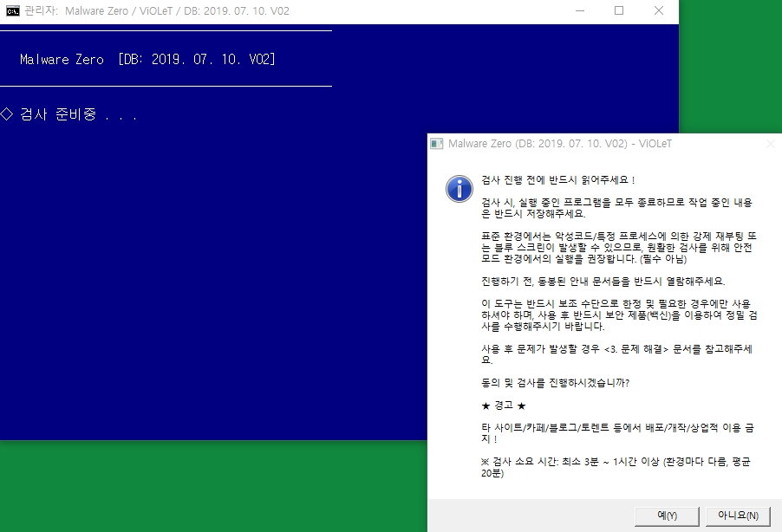Click the line '진행하기 전, 동봉된 안내 문서들을 반드시 열람해주세요.'
Screen dimensions: 782x532
[603, 282]
